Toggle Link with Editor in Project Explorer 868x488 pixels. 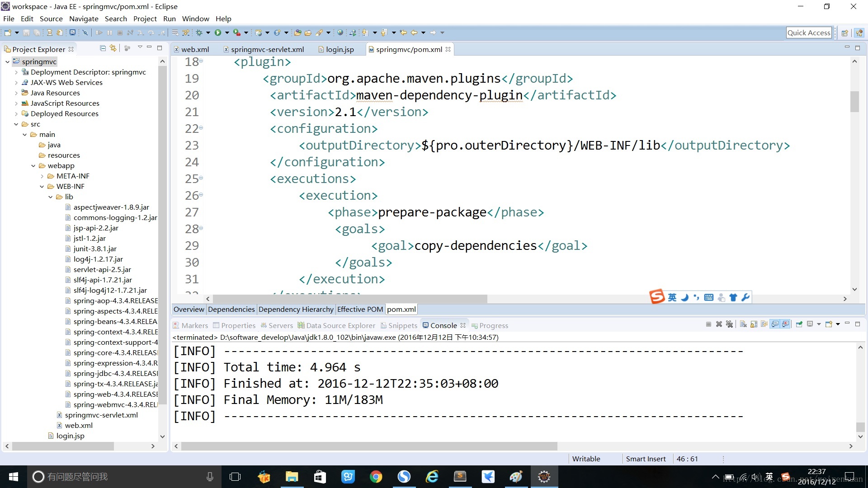(113, 48)
